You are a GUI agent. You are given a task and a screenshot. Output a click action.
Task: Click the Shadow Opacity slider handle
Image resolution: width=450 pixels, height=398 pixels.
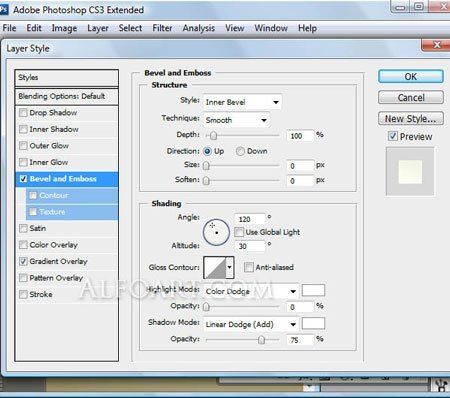261,340
